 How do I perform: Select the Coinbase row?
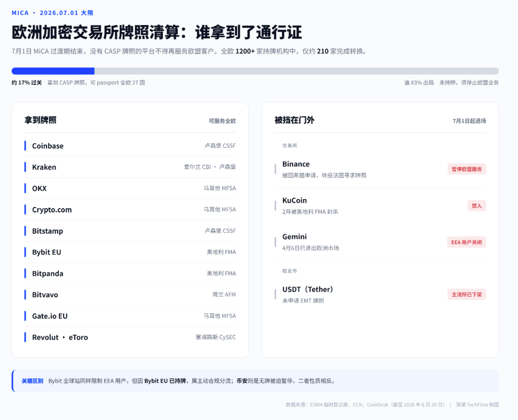pyautogui.click(x=130, y=146)
